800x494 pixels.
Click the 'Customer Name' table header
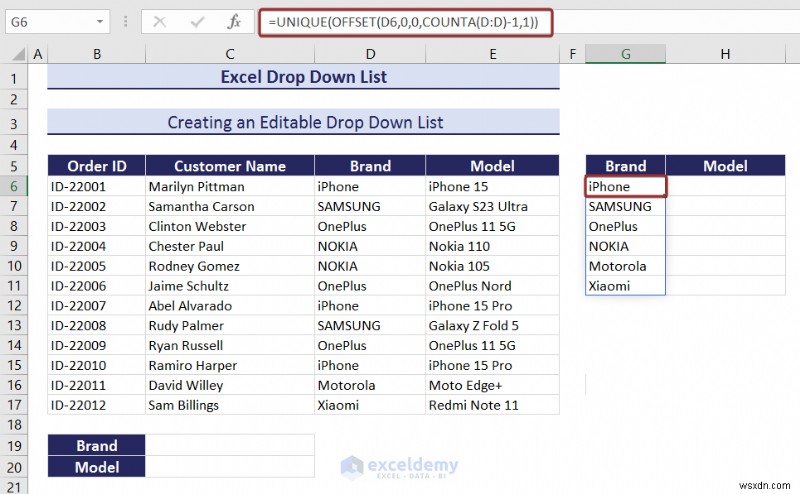[230, 166]
